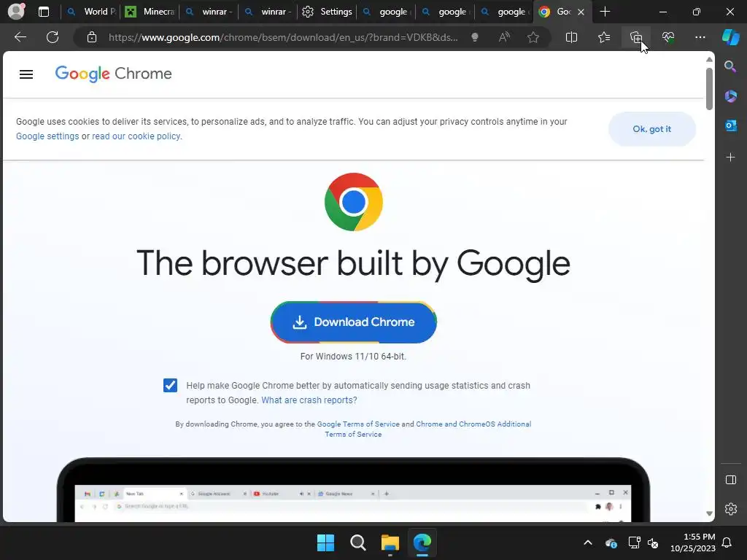Viewport: 747px width, 560px height.
Task: Open the tab actions menu icon
Action: click(x=43, y=12)
